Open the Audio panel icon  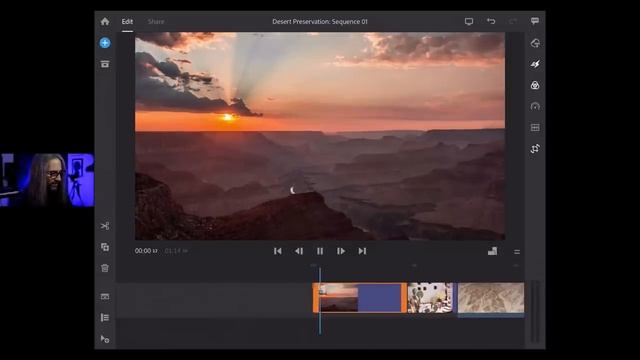(x=535, y=128)
